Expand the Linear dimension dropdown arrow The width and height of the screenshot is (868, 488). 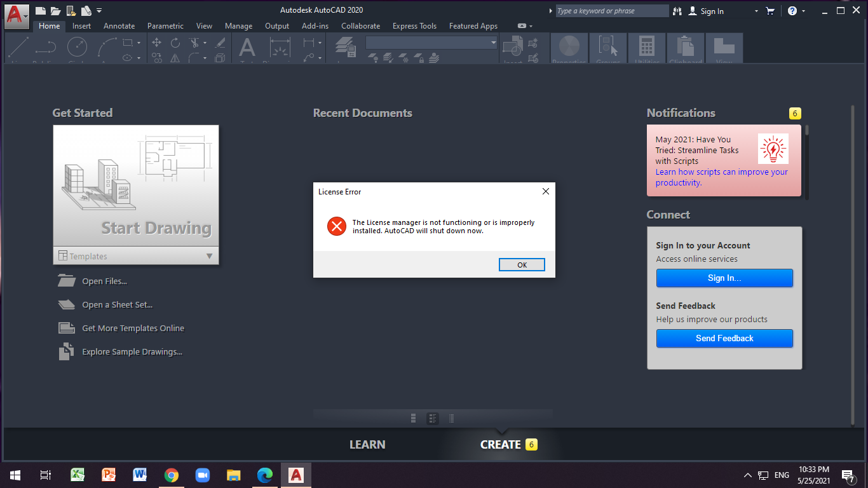(320, 43)
